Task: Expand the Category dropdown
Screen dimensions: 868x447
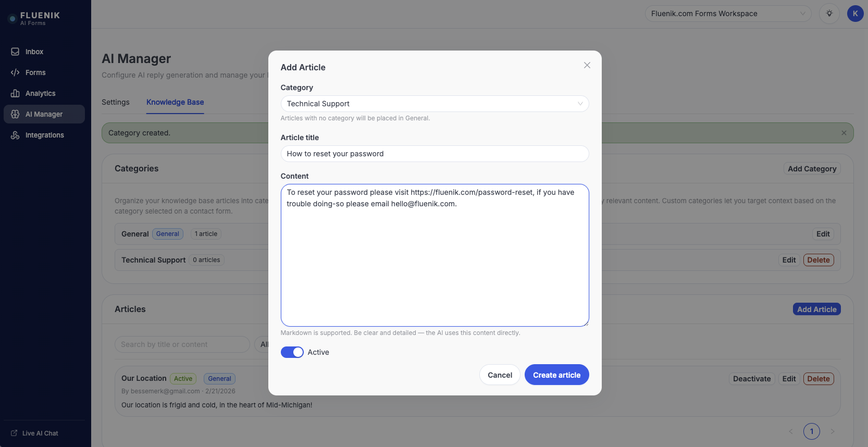Action: (435, 104)
